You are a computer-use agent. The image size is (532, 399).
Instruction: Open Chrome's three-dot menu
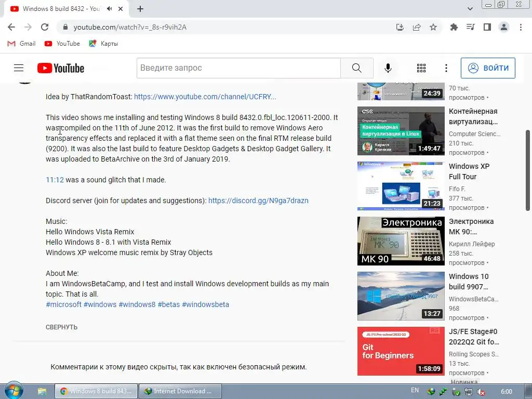point(521,27)
